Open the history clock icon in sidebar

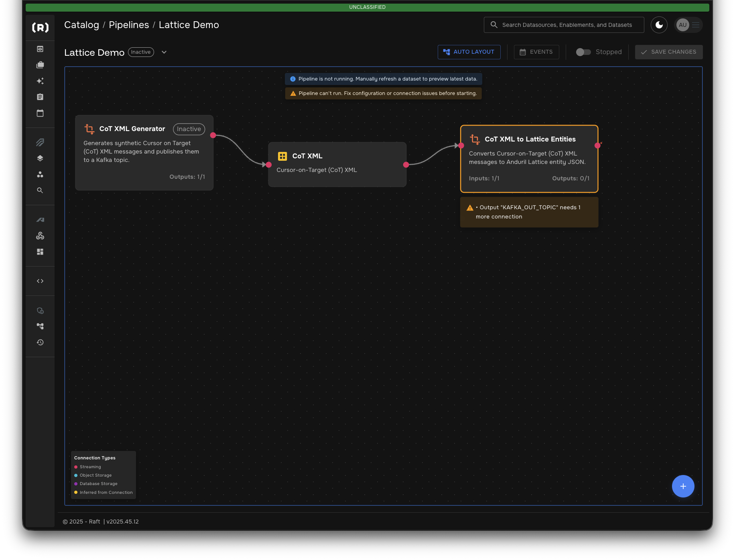pyautogui.click(x=40, y=342)
